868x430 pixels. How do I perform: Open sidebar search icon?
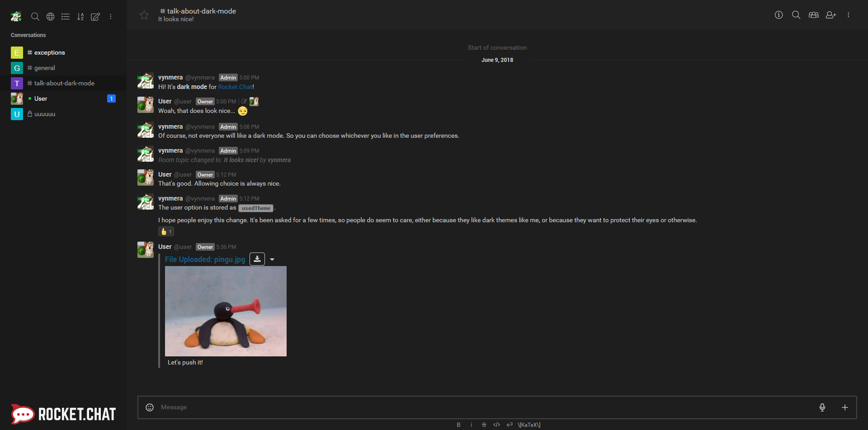pyautogui.click(x=35, y=17)
